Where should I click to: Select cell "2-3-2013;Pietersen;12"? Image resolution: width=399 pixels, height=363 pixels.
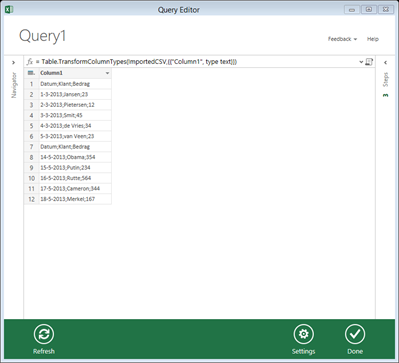point(75,105)
